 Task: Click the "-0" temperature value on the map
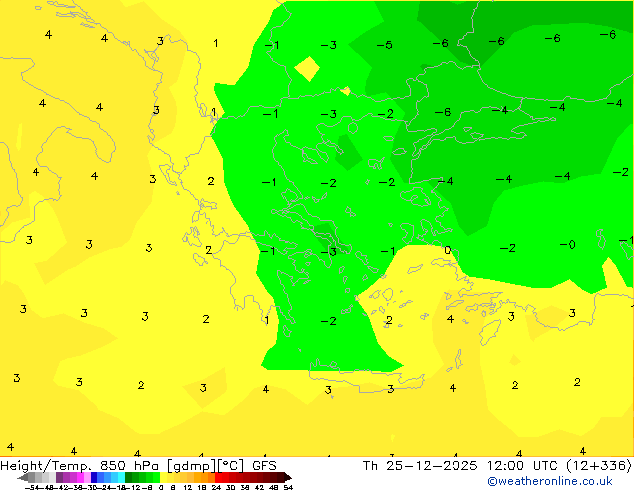pyautogui.click(x=567, y=245)
